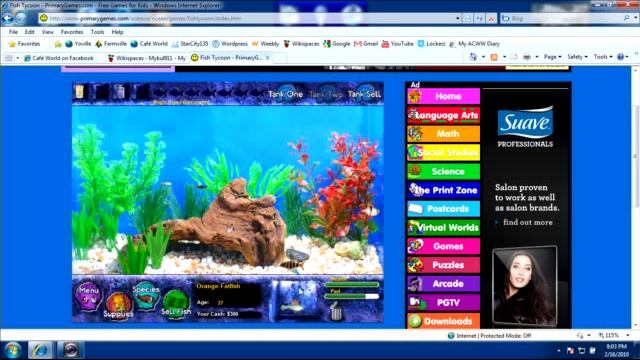Open the Wikispaces bookmark
Screen dimensions: 640x360
coord(301,44)
